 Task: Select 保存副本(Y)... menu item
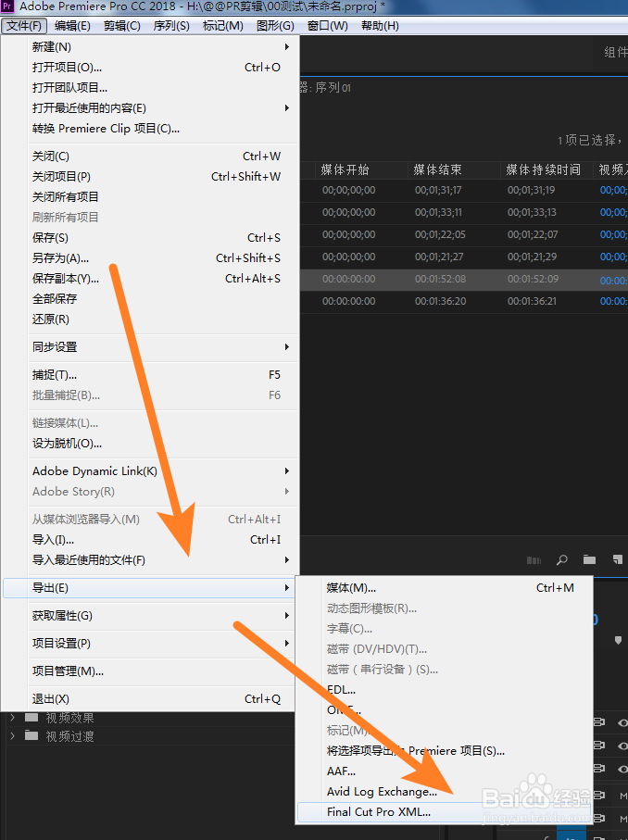click(149, 278)
